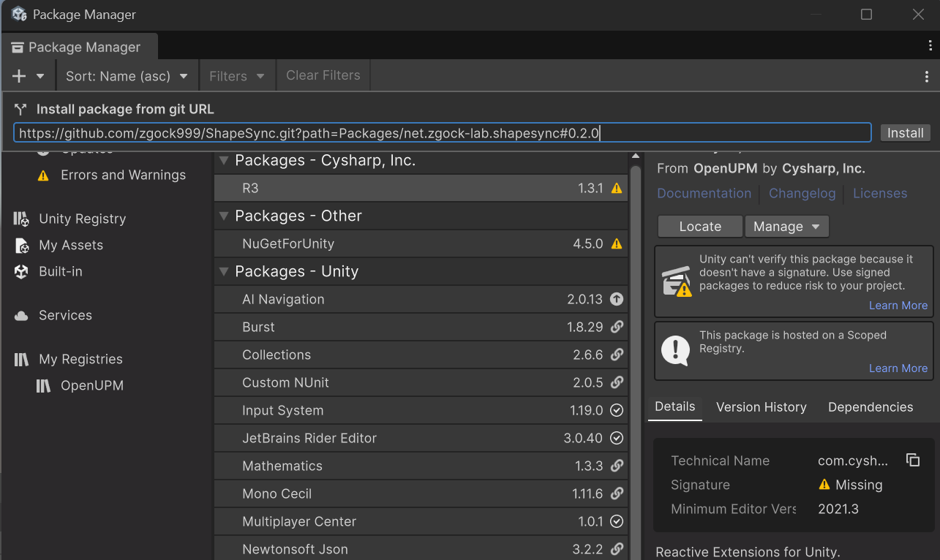The image size is (940, 560).
Task: Open the Sort: Name (asc) dropdown
Action: (x=126, y=76)
